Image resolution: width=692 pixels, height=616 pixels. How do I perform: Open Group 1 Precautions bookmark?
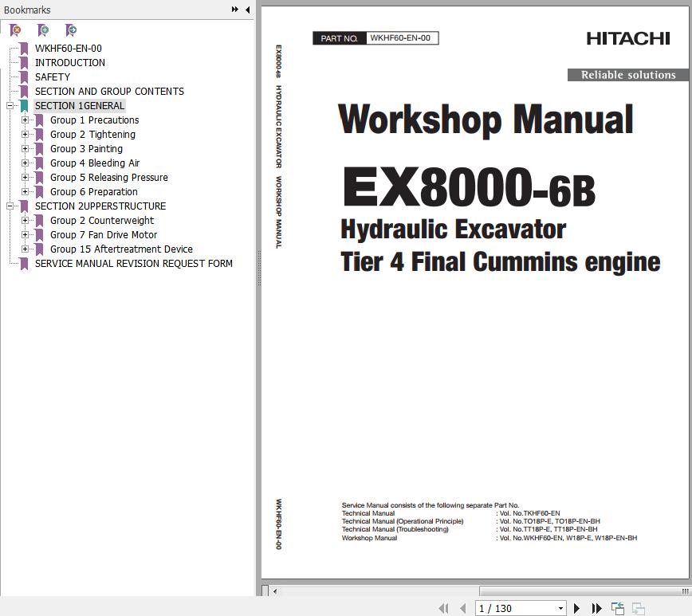coord(94,120)
